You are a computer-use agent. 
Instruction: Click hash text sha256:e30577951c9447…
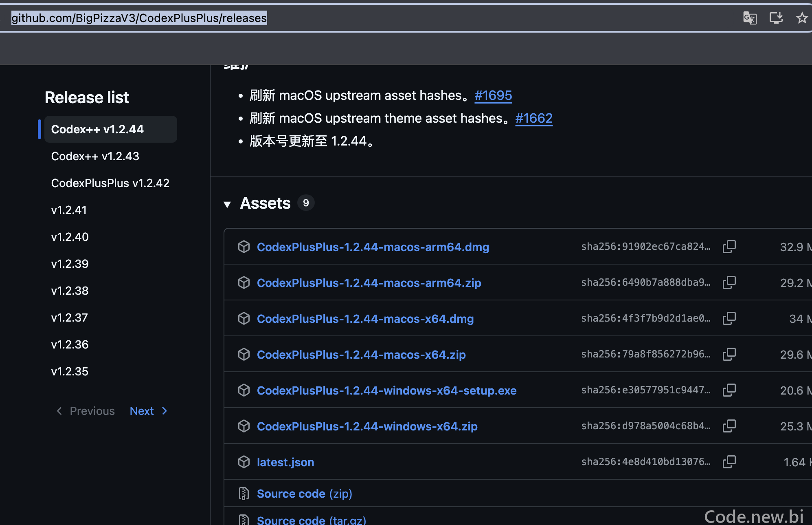646,390
